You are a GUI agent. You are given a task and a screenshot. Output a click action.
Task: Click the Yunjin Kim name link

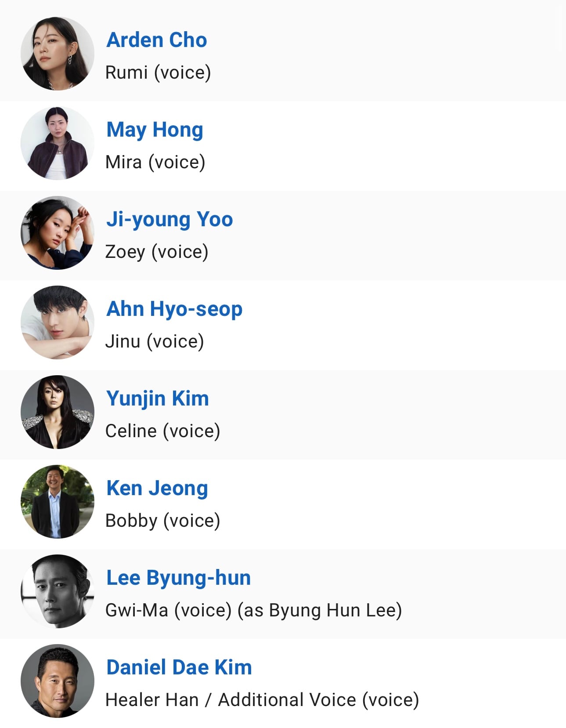pos(158,399)
